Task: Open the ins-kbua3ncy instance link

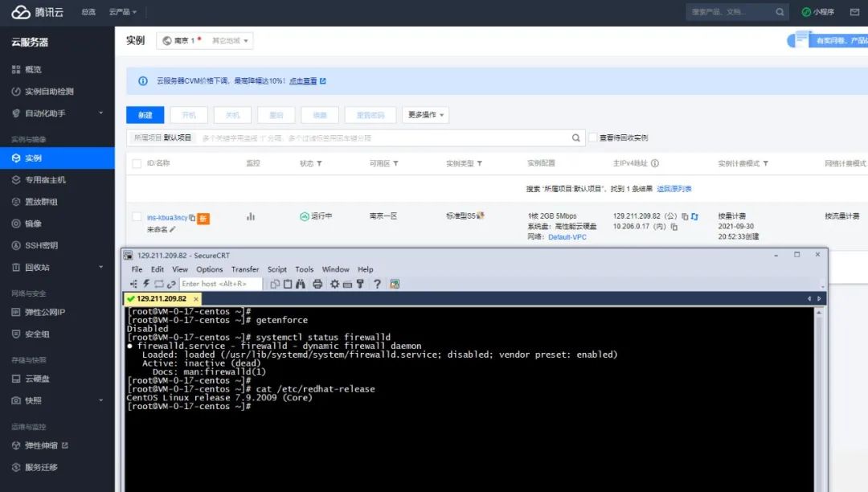Action: [167, 218]
